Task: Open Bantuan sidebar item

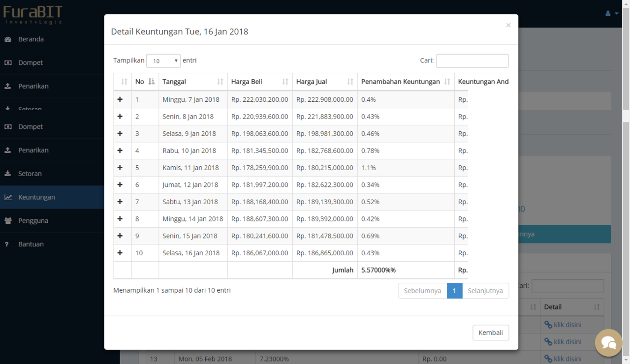Action: point(52,244)
